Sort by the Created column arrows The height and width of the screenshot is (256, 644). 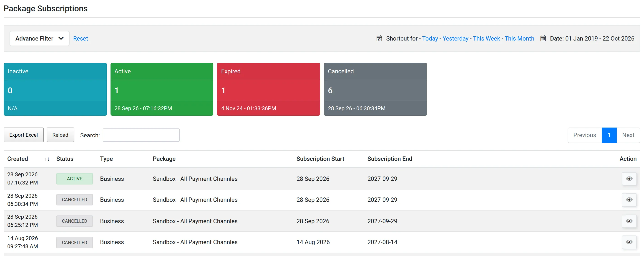coord(47,159)
